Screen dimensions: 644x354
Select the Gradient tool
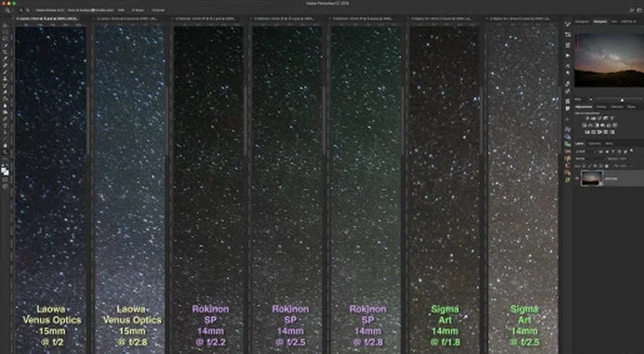(x=5, y=98)
